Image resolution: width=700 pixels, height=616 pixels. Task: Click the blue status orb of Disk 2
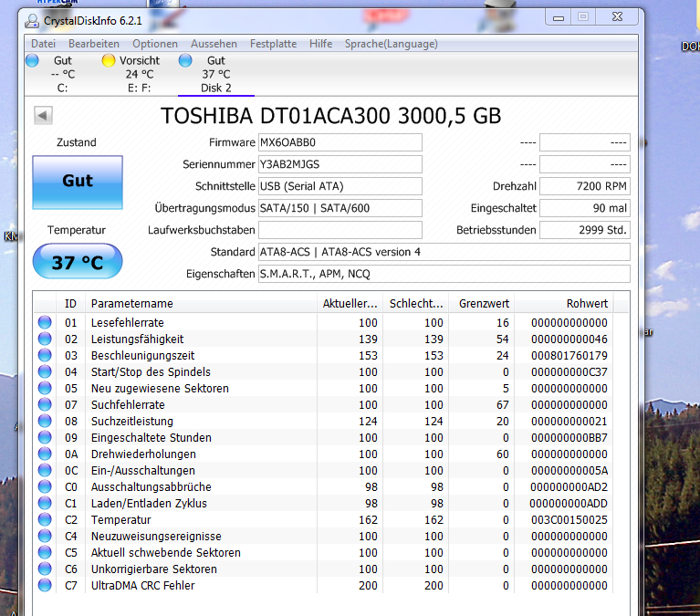tap(185, 60)
